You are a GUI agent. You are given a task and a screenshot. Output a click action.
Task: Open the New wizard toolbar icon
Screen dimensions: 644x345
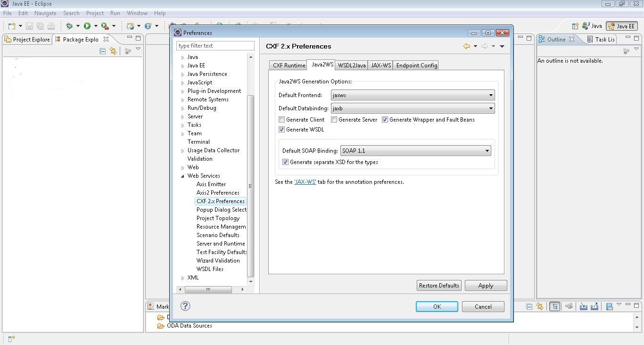[x=12, y=26]
